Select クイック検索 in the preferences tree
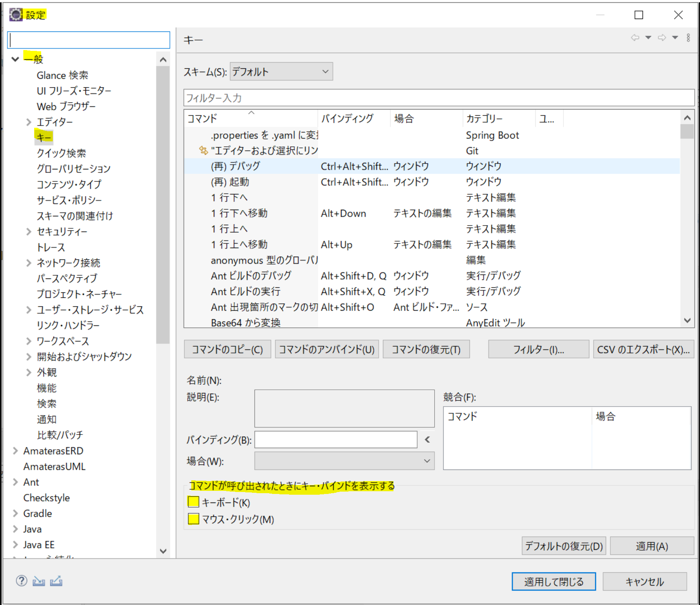This screenshot has width=700, height=605. (62, 153)
